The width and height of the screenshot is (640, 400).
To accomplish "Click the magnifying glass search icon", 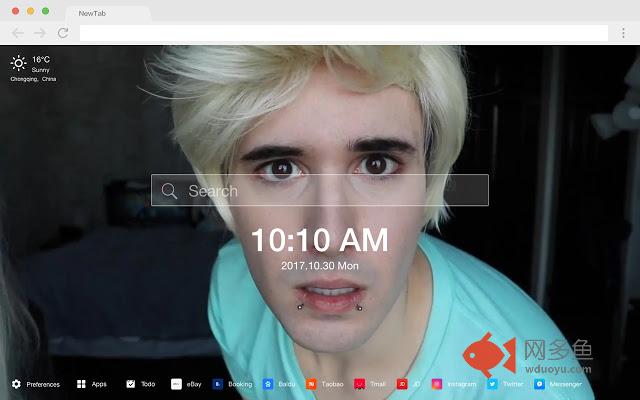I will tap(169, 191).
